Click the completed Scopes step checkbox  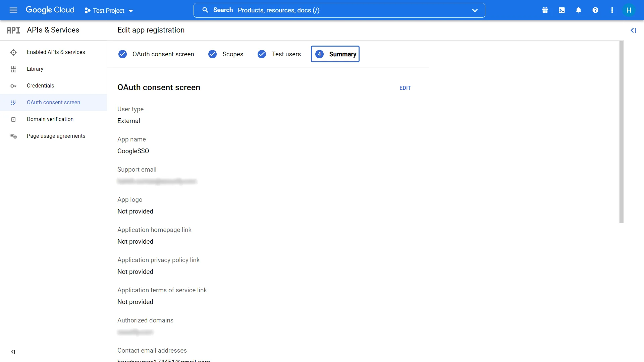pos(212,54)
